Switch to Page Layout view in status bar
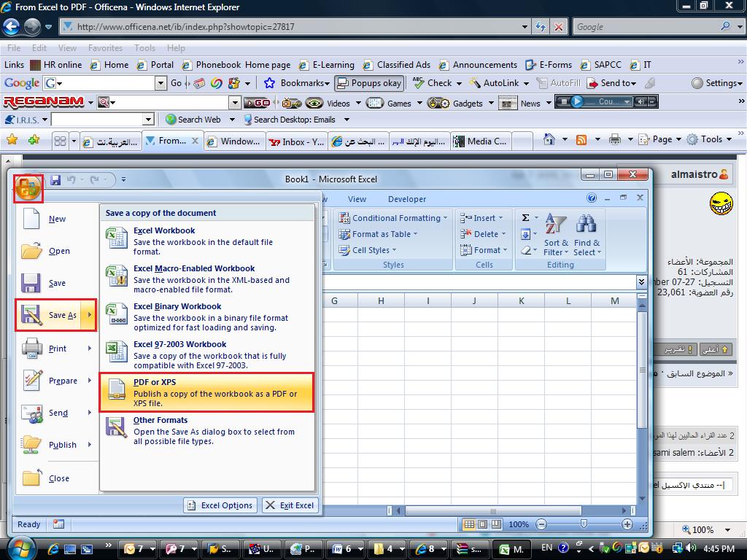 pos(483,524)
